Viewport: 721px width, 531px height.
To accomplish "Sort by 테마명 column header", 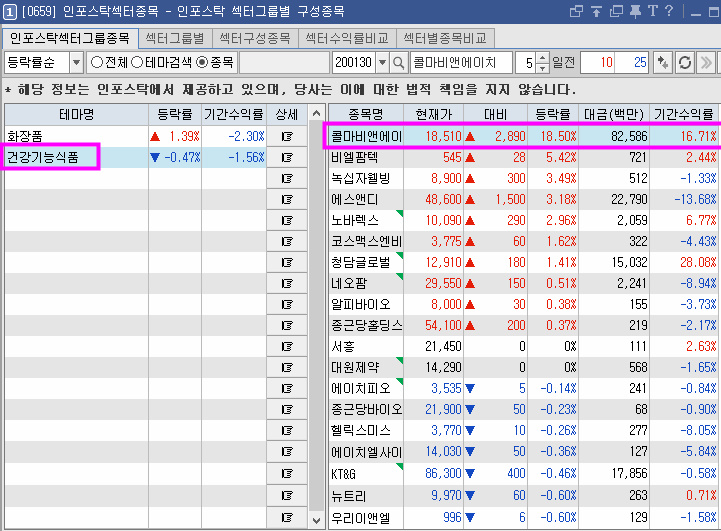I will [76, 114].
